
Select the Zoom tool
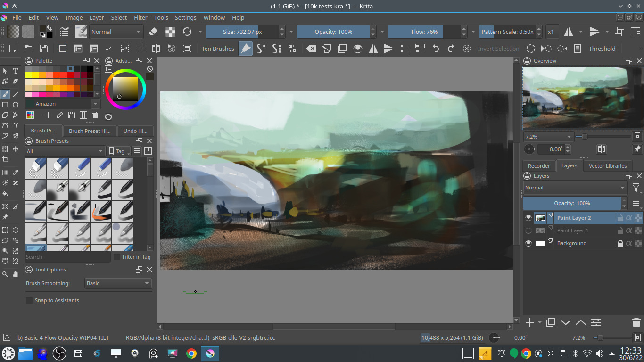[x=5, y=274]
